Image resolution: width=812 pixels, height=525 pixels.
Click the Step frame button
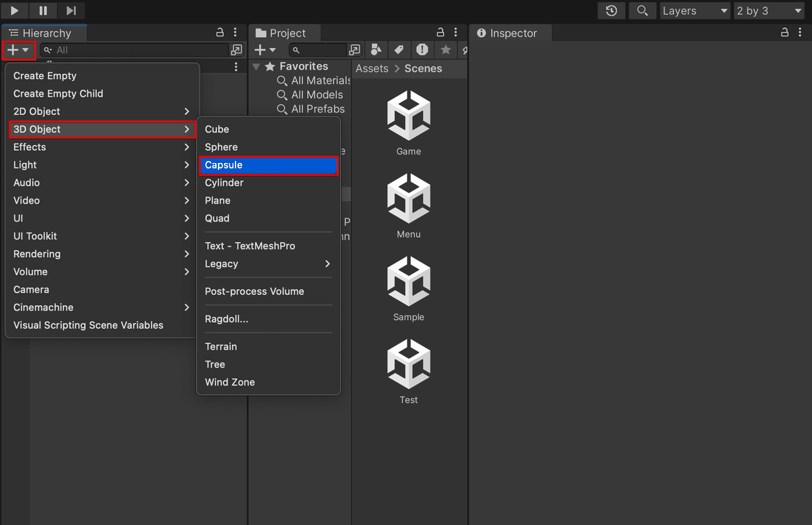click(x=71, y=10)
